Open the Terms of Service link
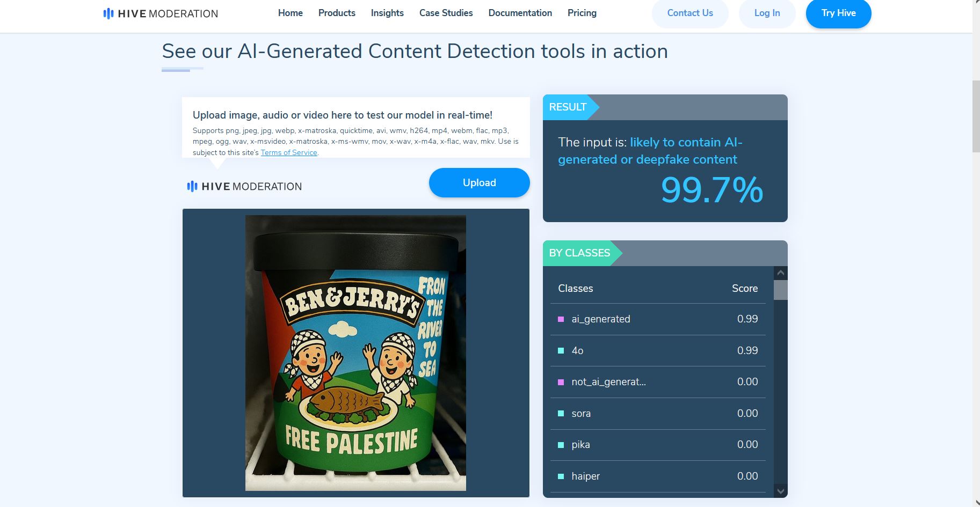 [289, 152]
